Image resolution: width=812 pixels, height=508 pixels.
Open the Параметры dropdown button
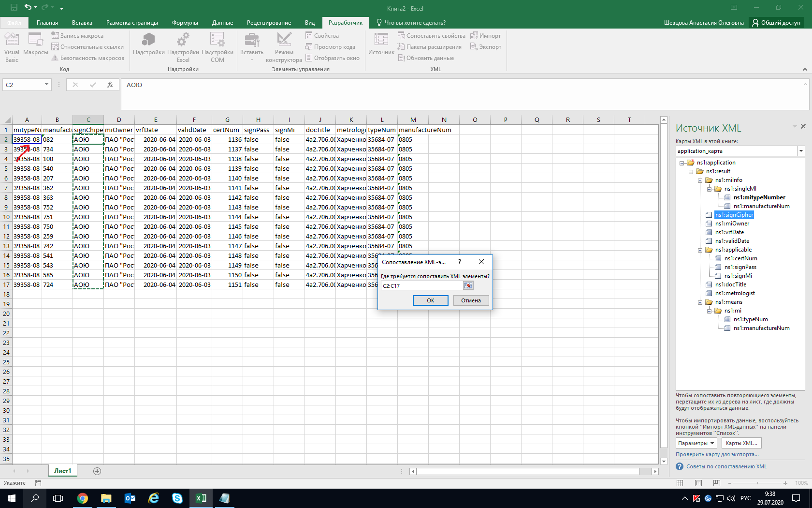[x=696, y=443]
